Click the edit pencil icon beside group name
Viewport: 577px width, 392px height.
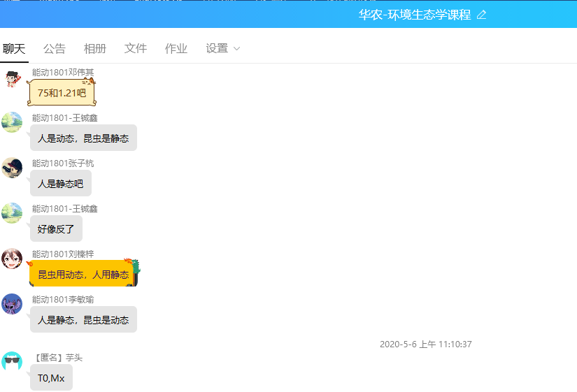[481, 15]
